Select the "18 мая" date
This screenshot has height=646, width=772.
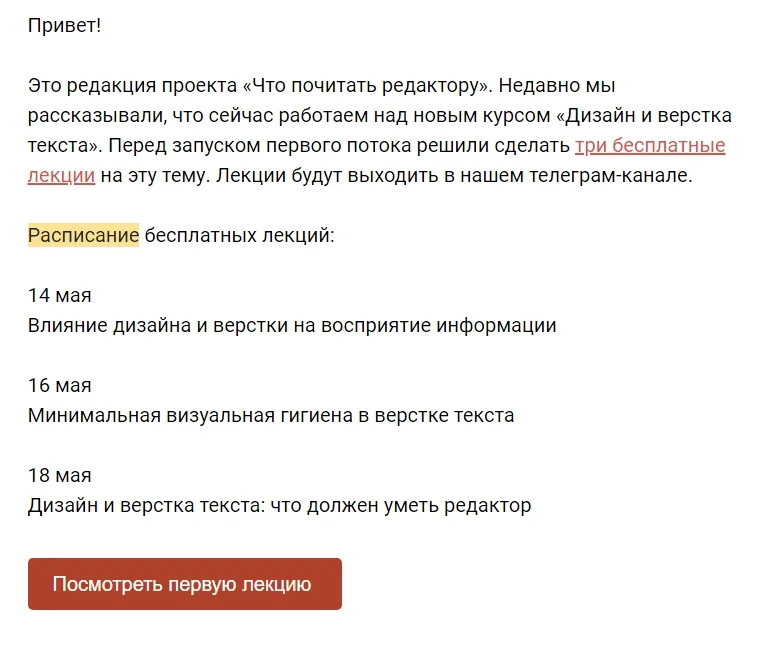click(60, 475)
